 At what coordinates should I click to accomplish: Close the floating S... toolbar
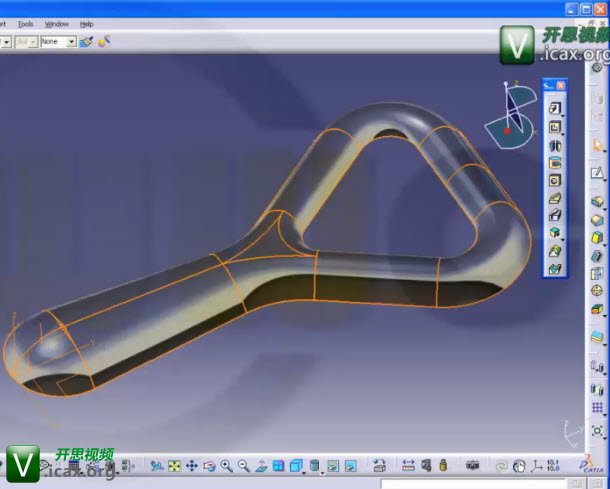562,86
